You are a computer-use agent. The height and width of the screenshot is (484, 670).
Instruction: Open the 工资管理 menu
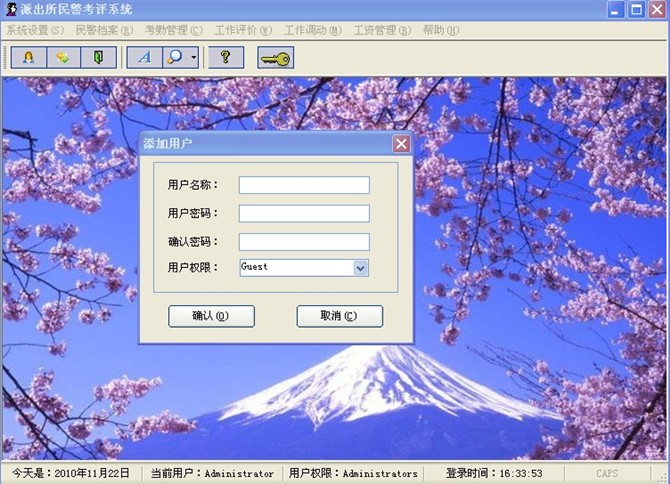click(x=381, y=30)
